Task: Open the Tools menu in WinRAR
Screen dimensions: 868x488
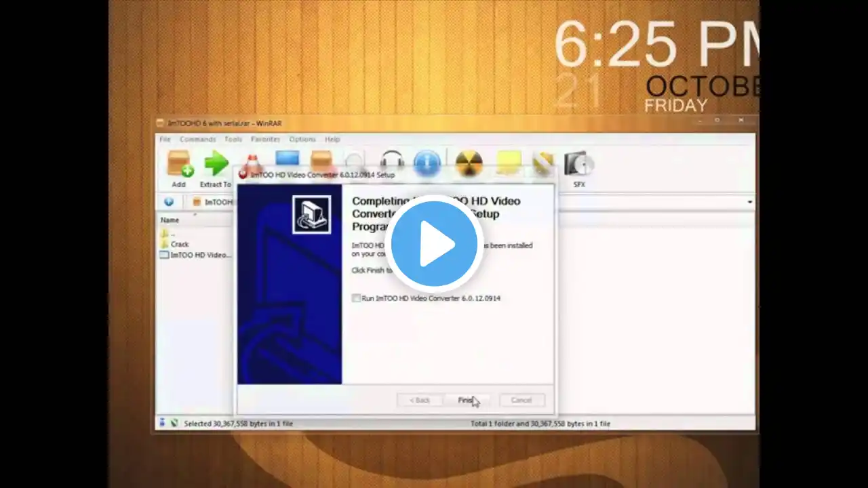Action: click(x=233, y=140)
